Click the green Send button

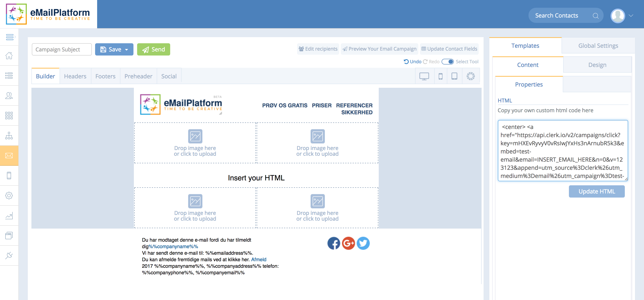click(153, 50)
